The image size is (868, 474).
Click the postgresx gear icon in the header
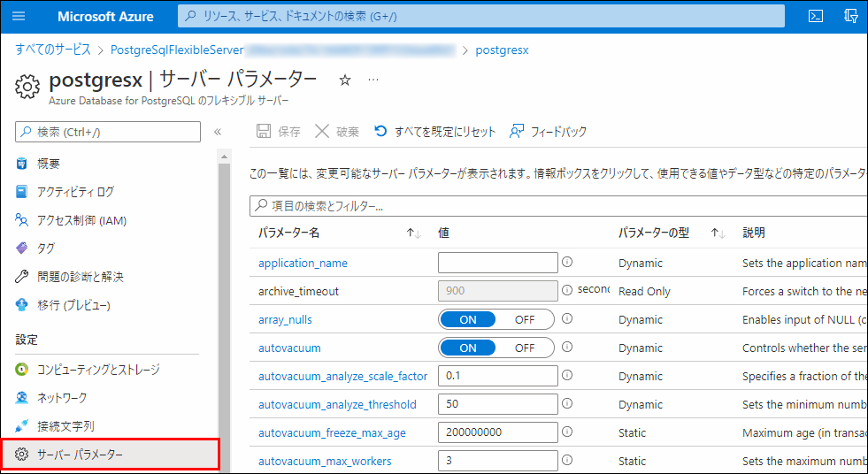[27, 87]
